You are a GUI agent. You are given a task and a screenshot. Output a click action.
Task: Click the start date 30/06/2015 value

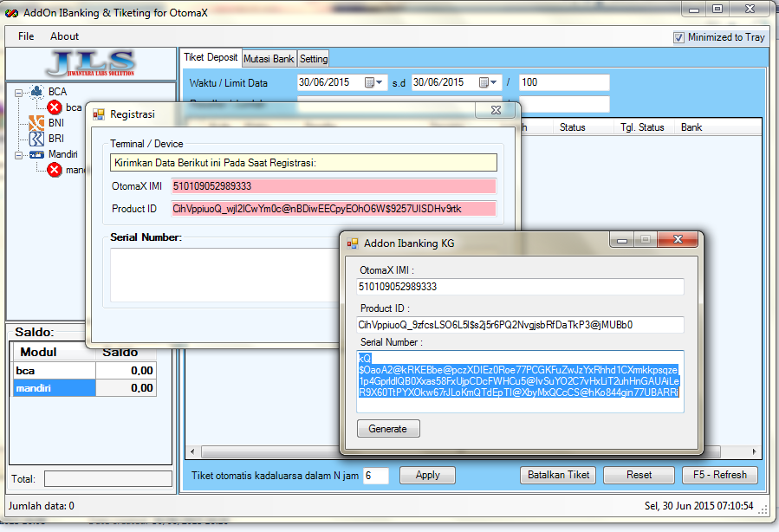[x=324, y=82]
